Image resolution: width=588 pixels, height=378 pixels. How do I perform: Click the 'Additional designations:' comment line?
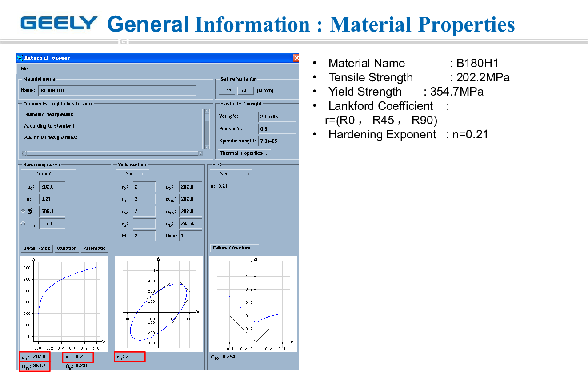point(51,137)
